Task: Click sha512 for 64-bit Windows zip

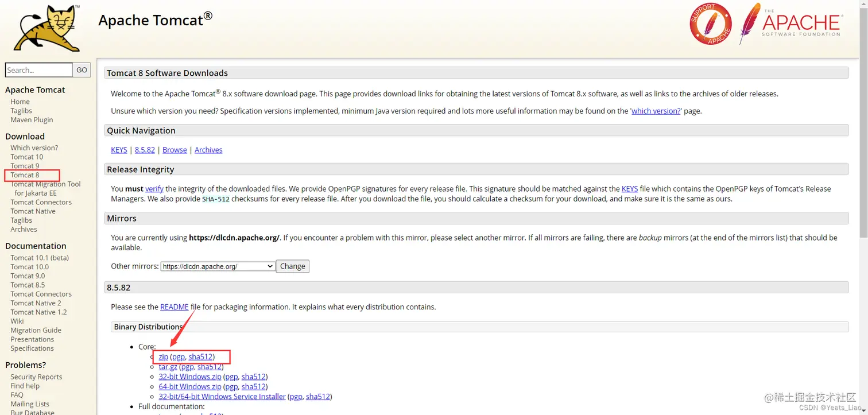Action: coord(254,387)
